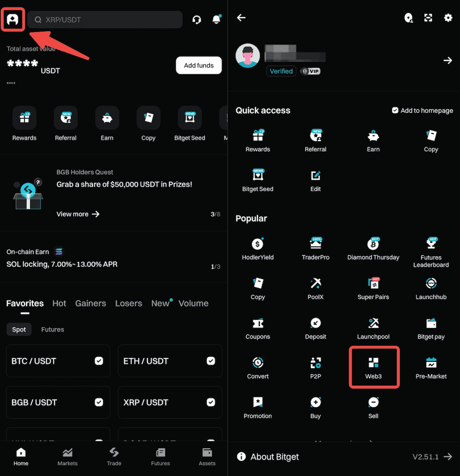Image resolution: width=460 pixels, height=476 pixels.
Task: Uncheck the XRP / USDT favorite checkbox
Action: [x=211, y=402]
